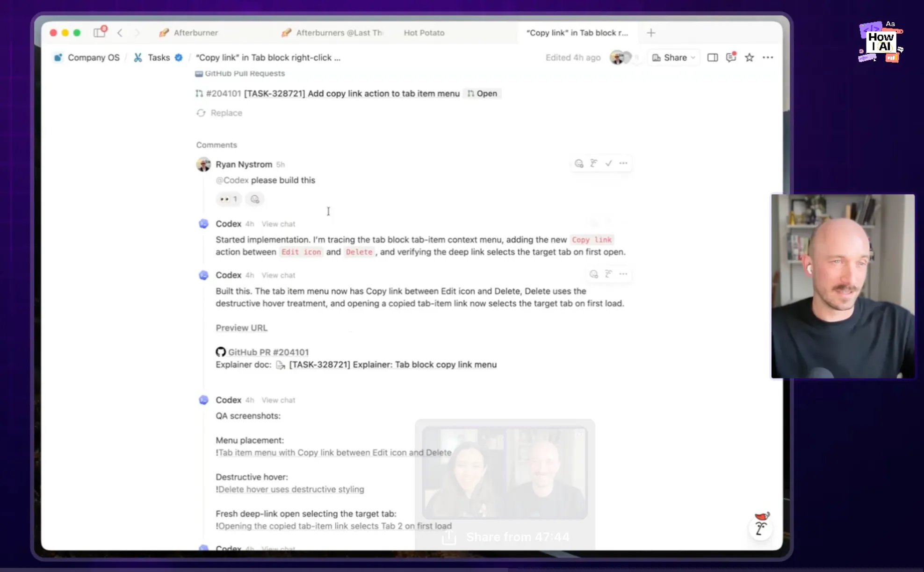Open View chat on the Built this comment

click(278, 275)
